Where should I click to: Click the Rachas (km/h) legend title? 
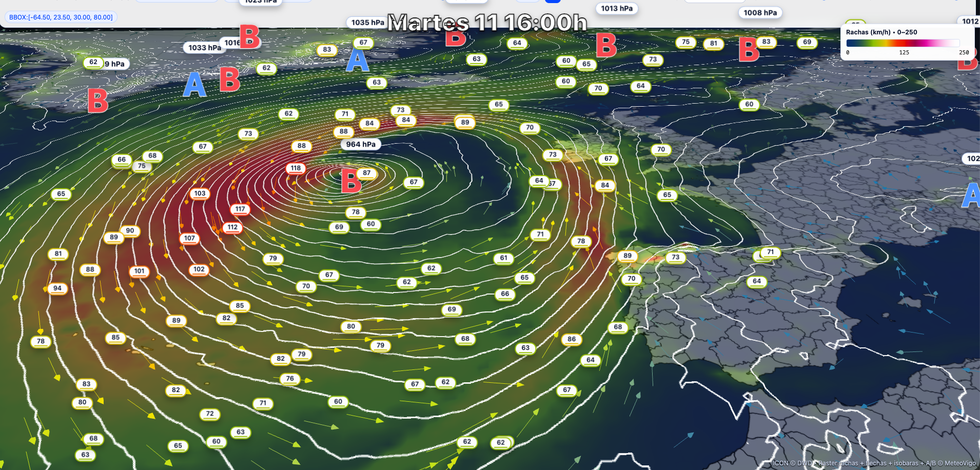881,32
